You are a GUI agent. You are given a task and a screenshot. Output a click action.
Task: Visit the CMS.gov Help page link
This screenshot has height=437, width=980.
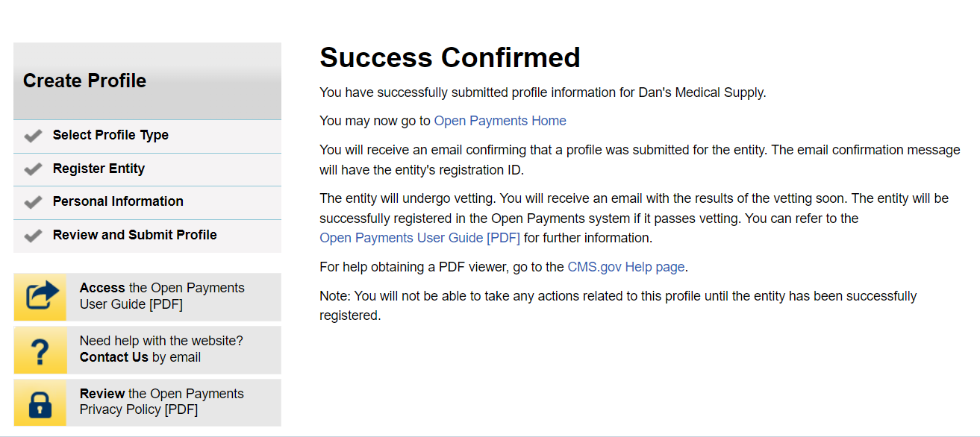coord(626,266)
